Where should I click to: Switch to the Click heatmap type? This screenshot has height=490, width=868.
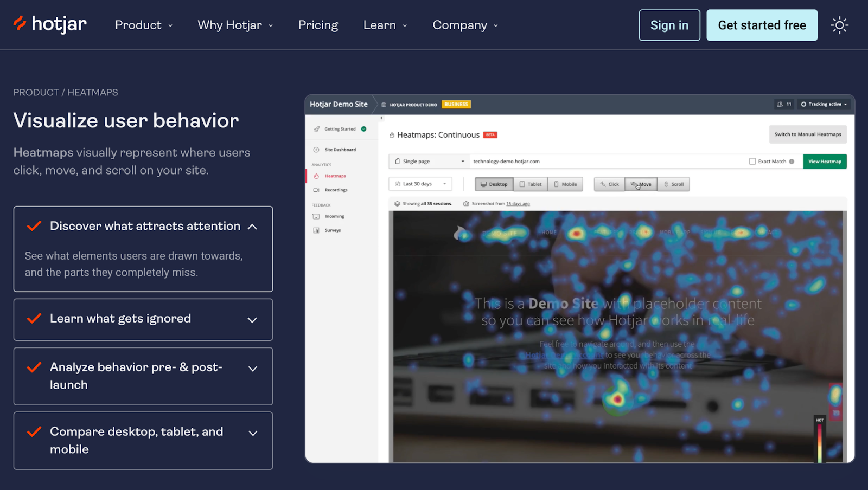point(609,184)
